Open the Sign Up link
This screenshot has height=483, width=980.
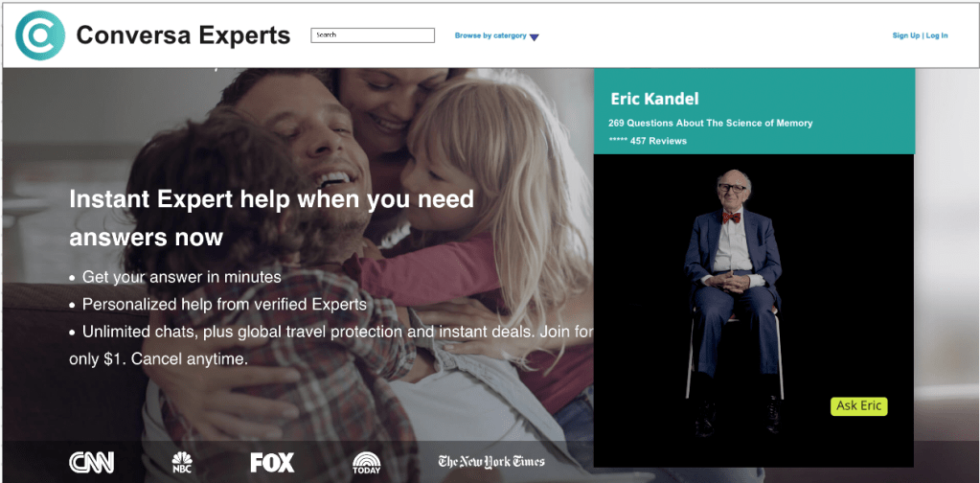[905, 35]
